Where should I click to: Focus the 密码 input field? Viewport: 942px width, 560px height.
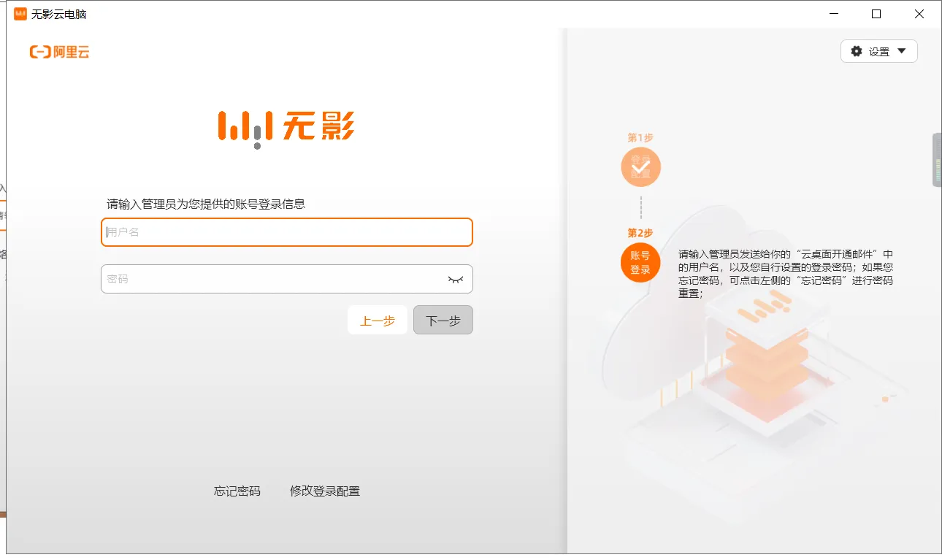287,279
